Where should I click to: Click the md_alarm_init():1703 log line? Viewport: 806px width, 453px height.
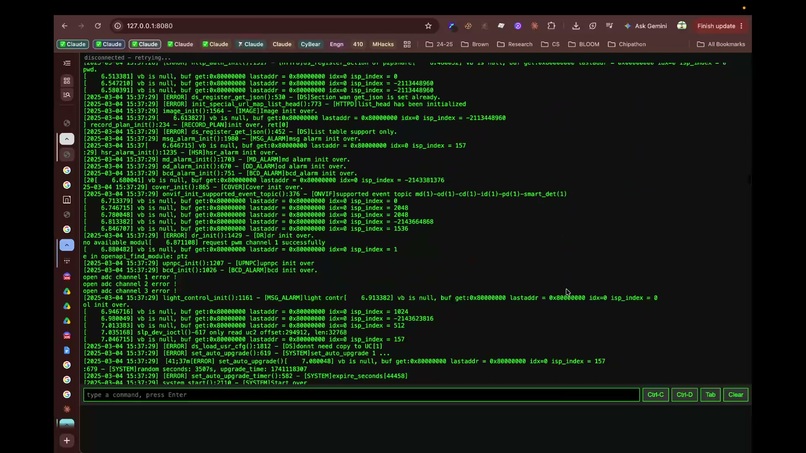click(x=216, y=159)
